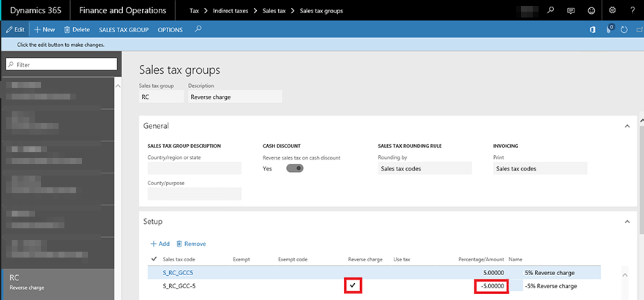Open the messages icon in header
644x300 pixels.
pos(571,11)
